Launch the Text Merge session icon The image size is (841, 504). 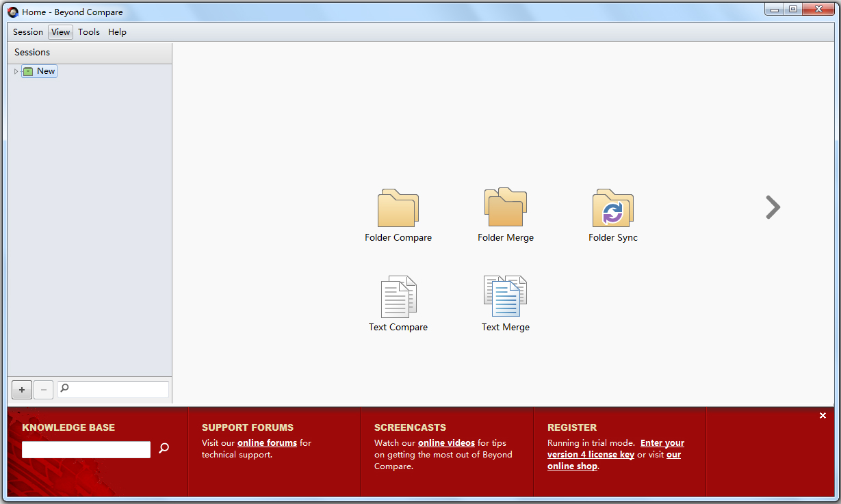(506, 296)
